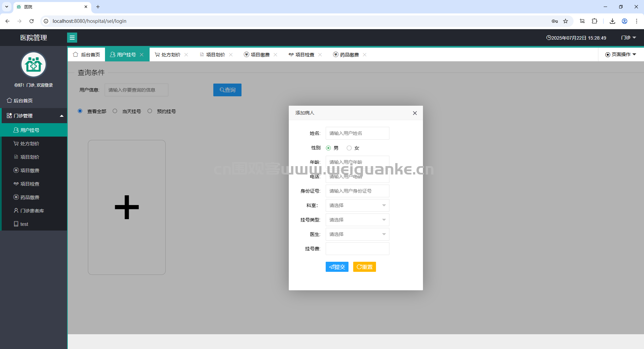The width and height of the screenshot is (644, 349).
Task: Choose 女 gender radio button
Action: pyautogui.click(x=349, y=148)
